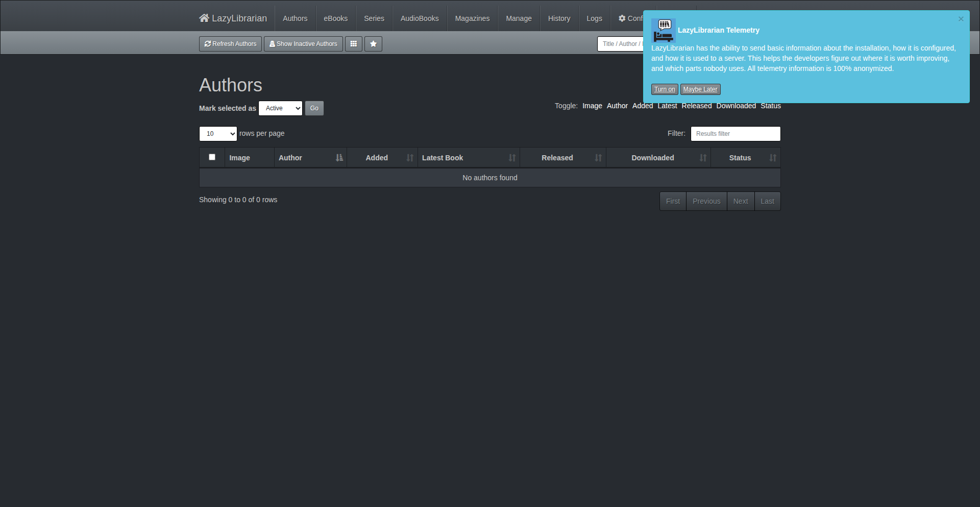Screen dimensions: 980x507
Task: Change rows per page from 10 dropdown
Action: point(218,133)
